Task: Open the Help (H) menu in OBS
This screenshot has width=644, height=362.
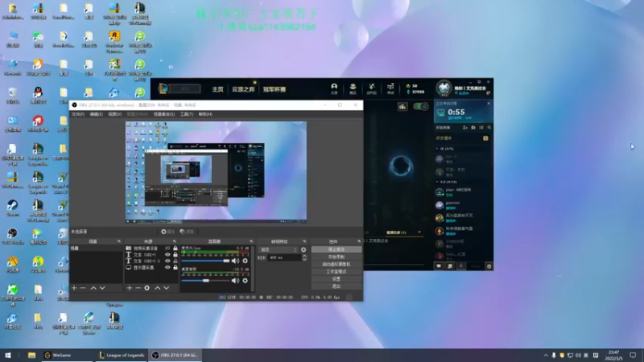Action: coord(205,114)
